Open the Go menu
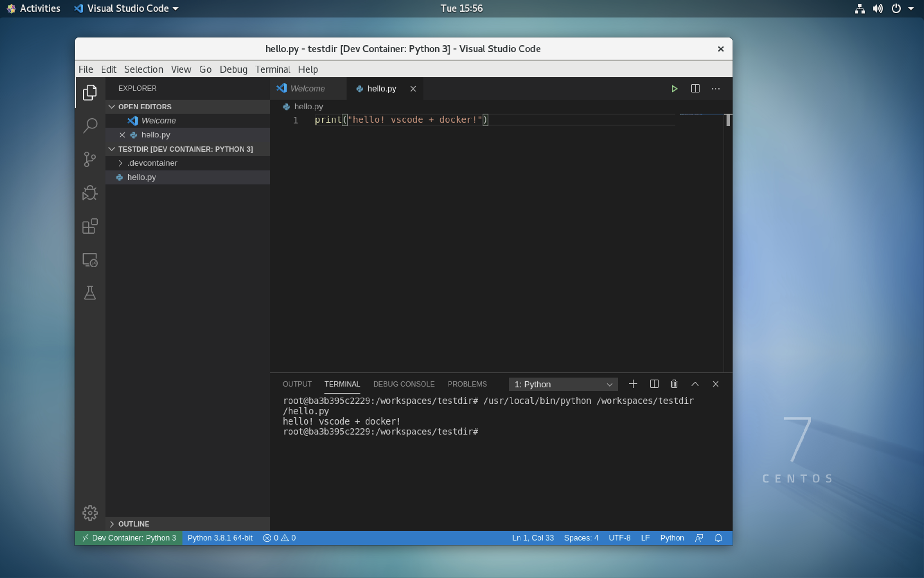 (205, 69)
